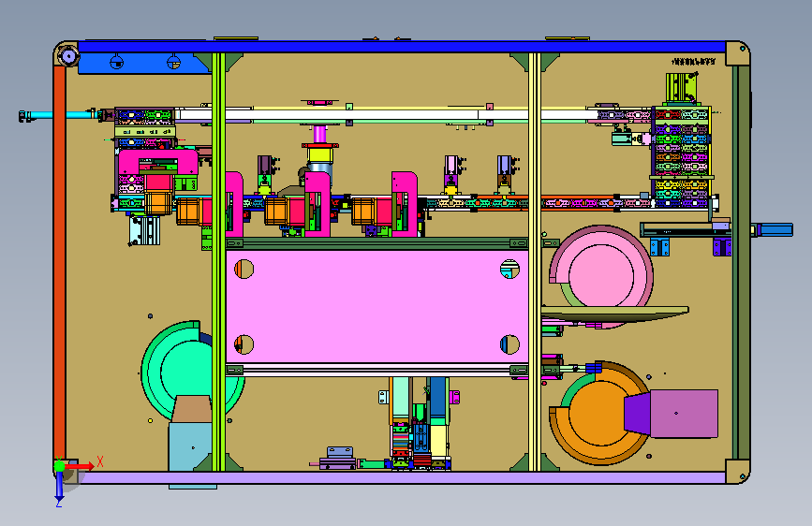The image size is (812, 526).
Task: Select the top-right corner frame block
Action: pyautogui.click(x=737, y=54)
